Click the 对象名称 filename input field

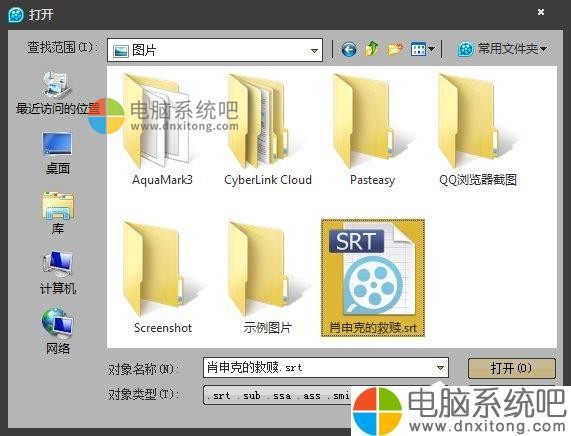[x=326, y=368]
